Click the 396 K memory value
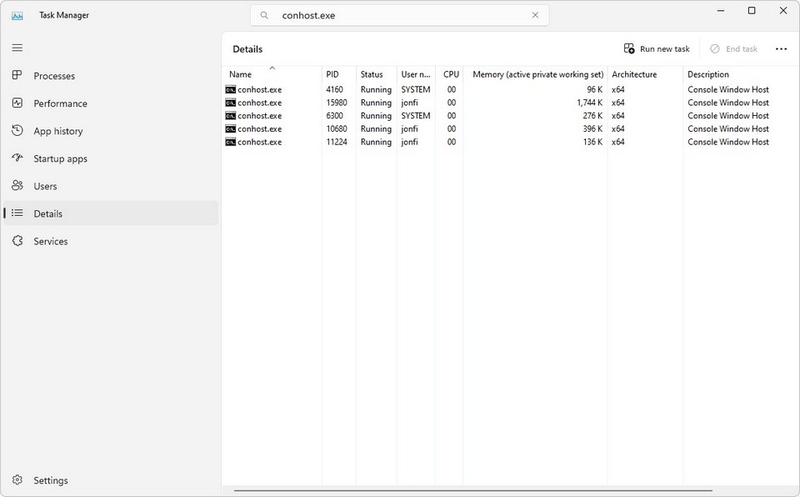This screenshot has width=800, height=497. point(593,129)
